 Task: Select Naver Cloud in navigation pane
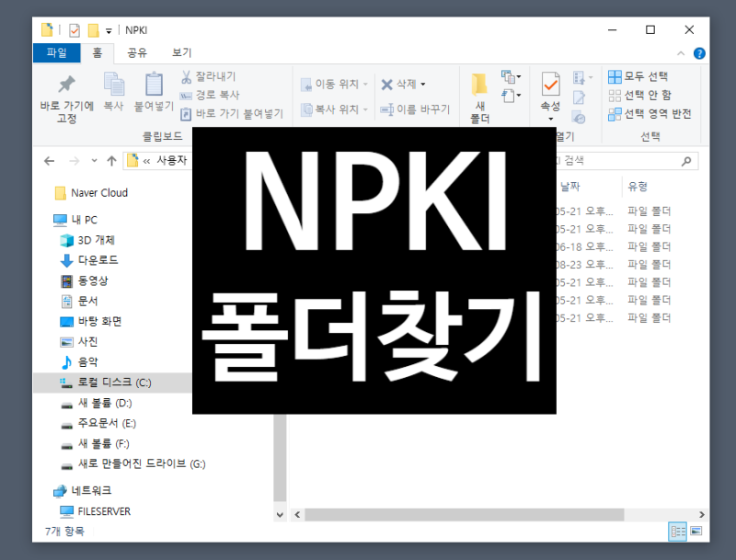click(x=91, y=193)
